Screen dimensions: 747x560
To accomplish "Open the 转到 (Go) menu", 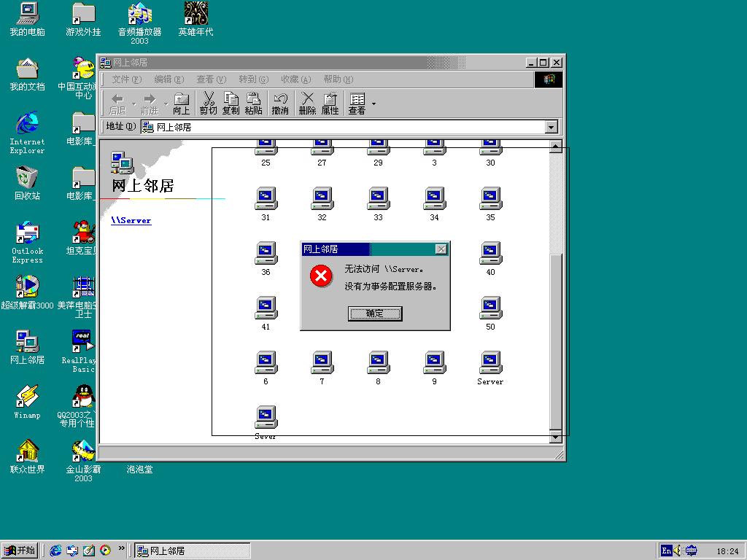I will tap(253, 79).
